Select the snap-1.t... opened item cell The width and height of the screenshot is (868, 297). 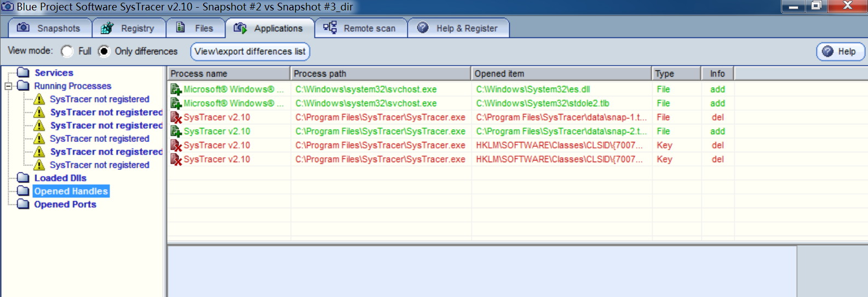pyautogui.click(x=561, y=117)
